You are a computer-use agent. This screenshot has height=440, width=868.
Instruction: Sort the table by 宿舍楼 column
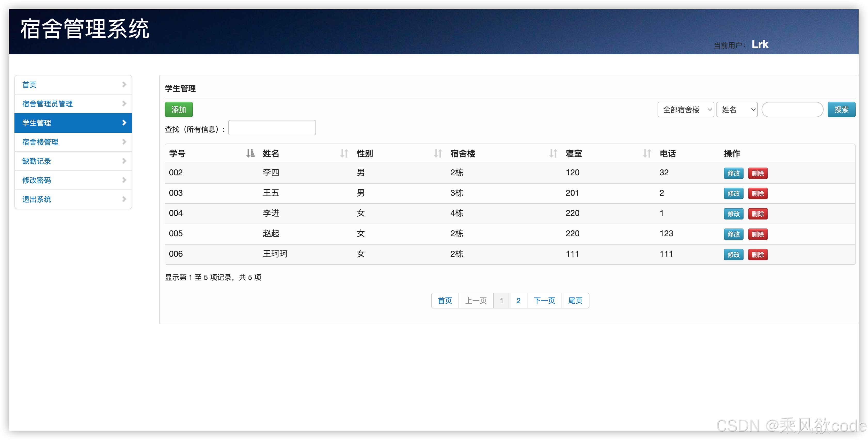[x=553, y=154]
